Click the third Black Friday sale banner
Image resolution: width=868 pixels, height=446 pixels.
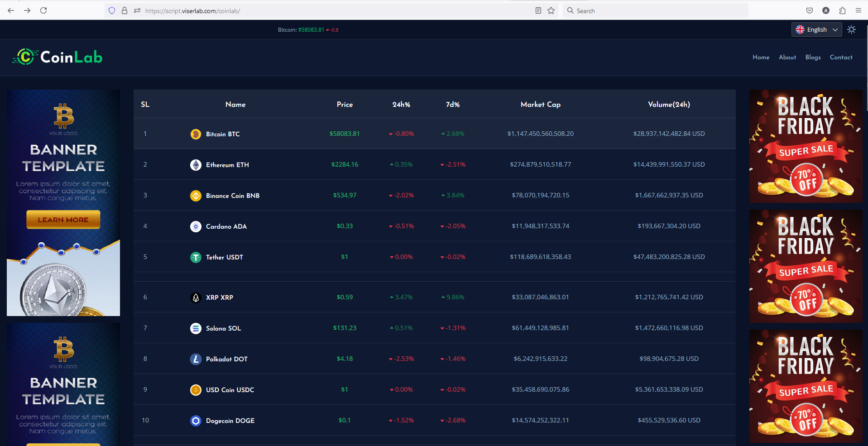[x=806, y=386]
